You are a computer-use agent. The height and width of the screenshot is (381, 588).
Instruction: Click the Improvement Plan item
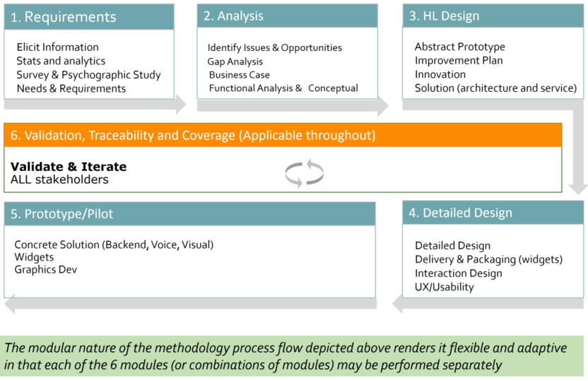(x=459, y=60)
